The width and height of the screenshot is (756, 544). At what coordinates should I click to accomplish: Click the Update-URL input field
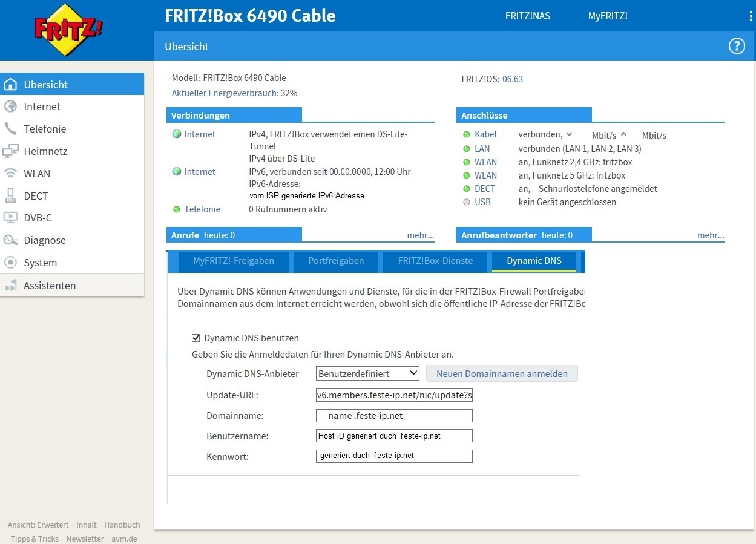[394, 395]
